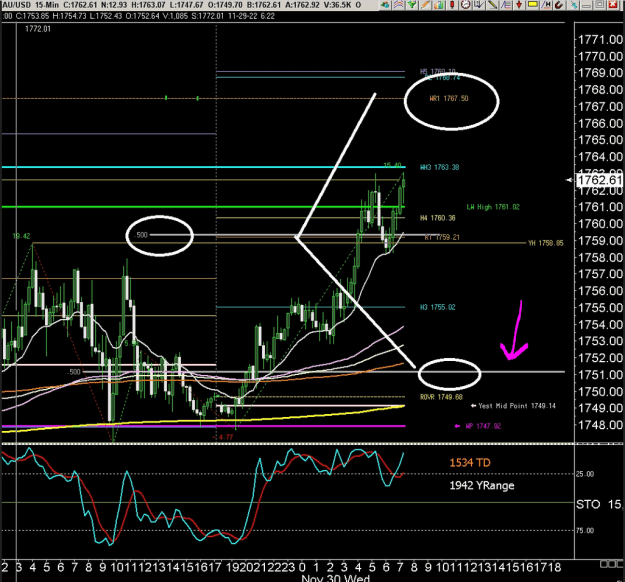Click the 1753.00 price axis label
Viewport: 625px width, 582px height.
tap(600, 341)
